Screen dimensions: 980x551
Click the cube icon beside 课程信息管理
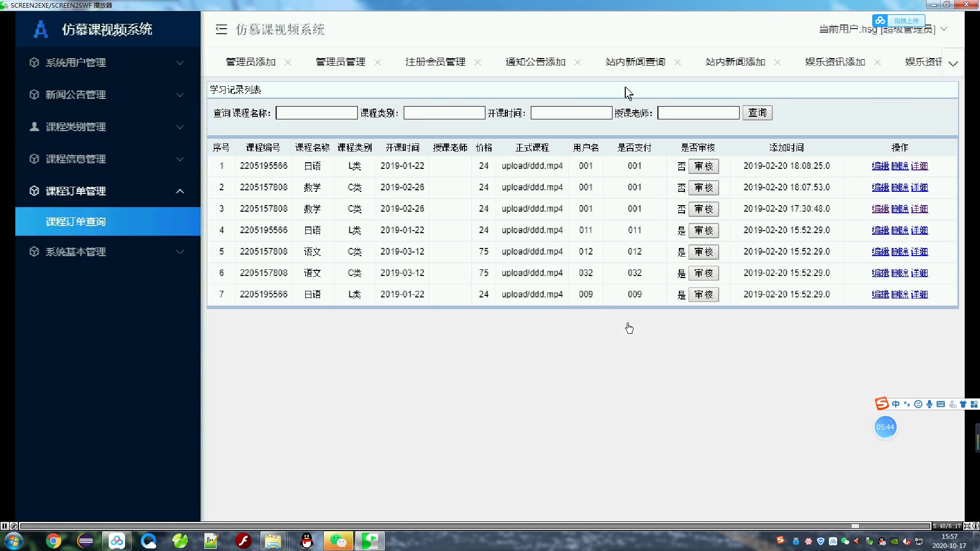coord(34,159)
